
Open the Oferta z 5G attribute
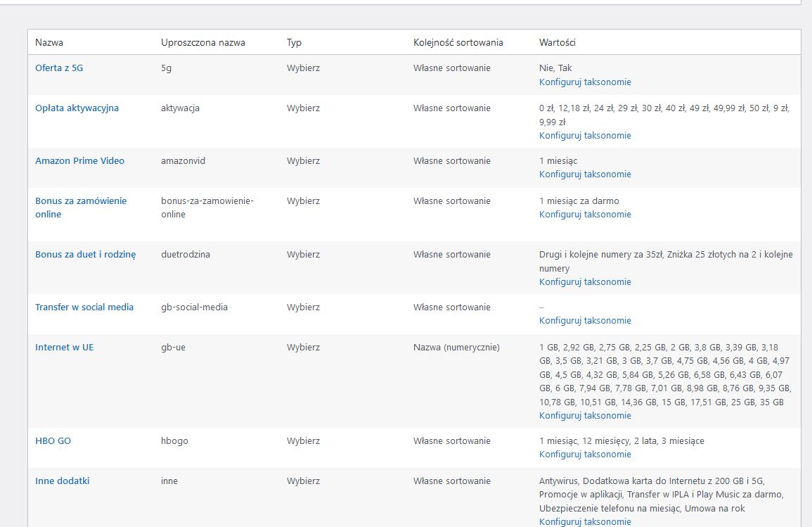[x=59, y=68]
